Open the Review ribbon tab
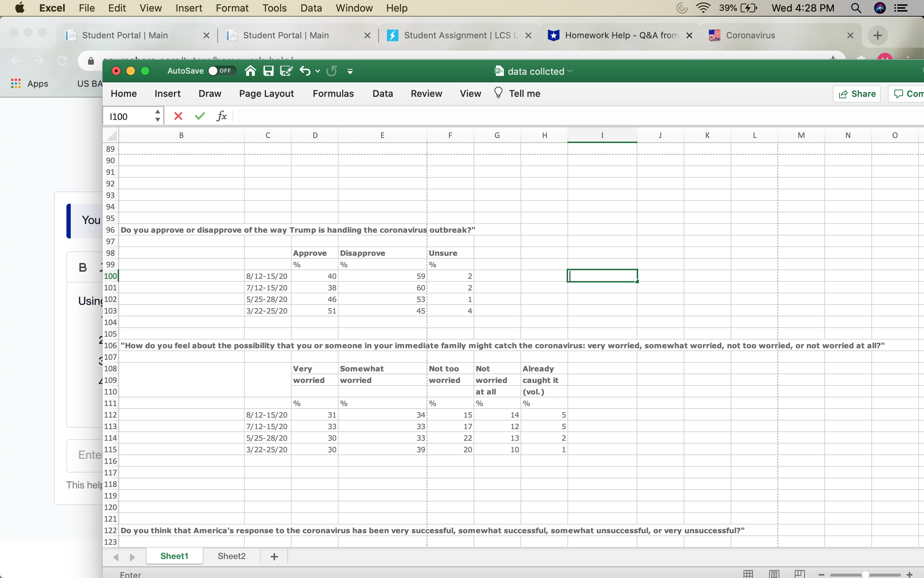 (426, 94)
